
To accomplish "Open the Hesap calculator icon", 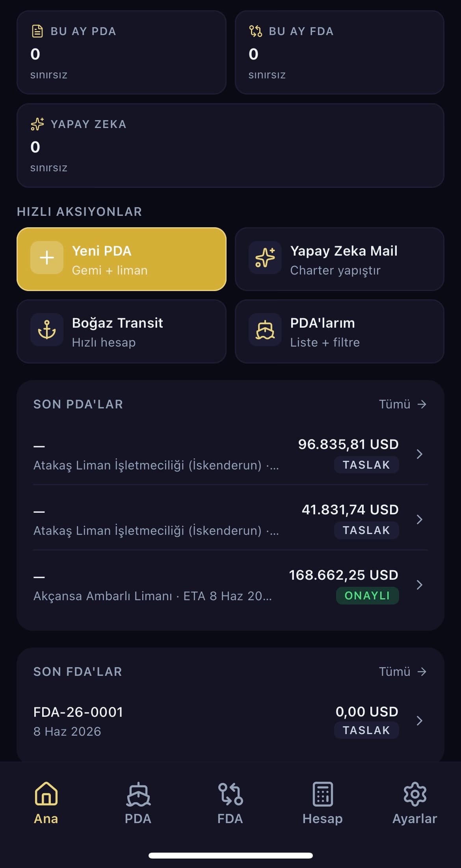I will pyautogui.click(x=323, y=794).
